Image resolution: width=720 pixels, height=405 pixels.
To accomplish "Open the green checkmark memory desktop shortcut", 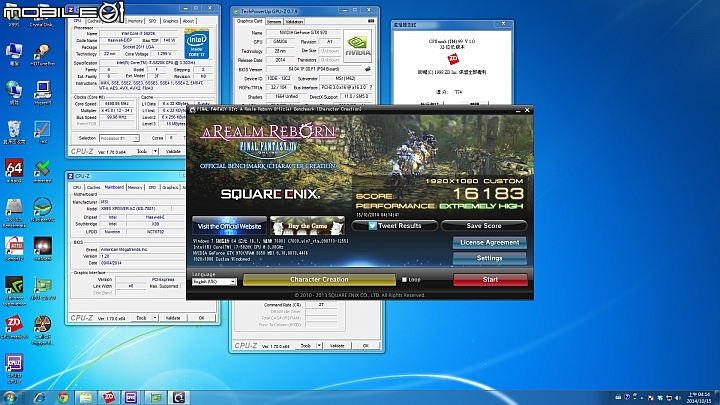I will click(x=42, y=171).
